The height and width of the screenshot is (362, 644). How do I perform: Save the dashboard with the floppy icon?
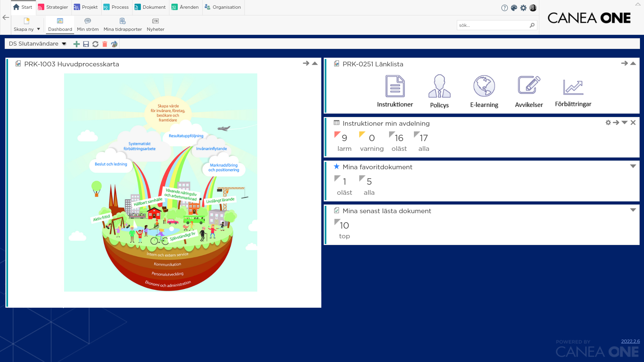86,44
